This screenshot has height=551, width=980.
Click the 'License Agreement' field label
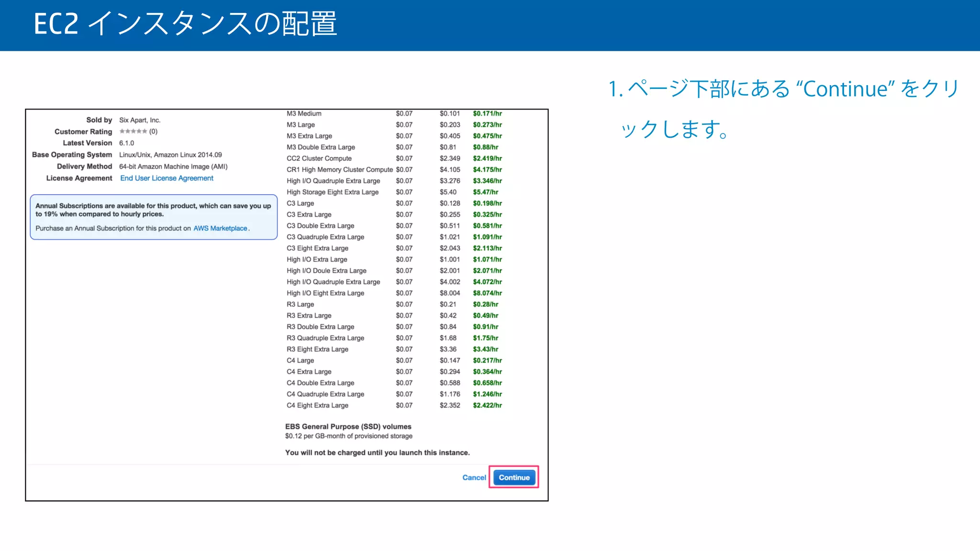tap(79, 178)
